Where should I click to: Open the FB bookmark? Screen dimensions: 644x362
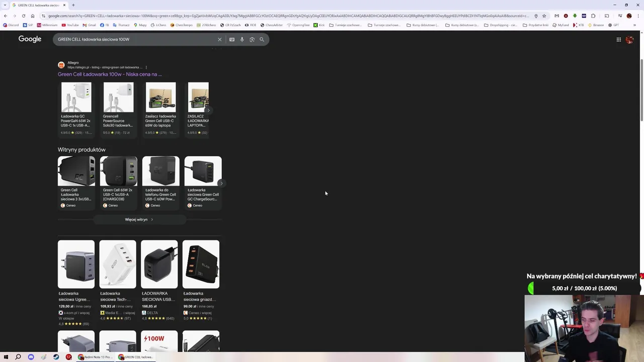pos(105,25)
